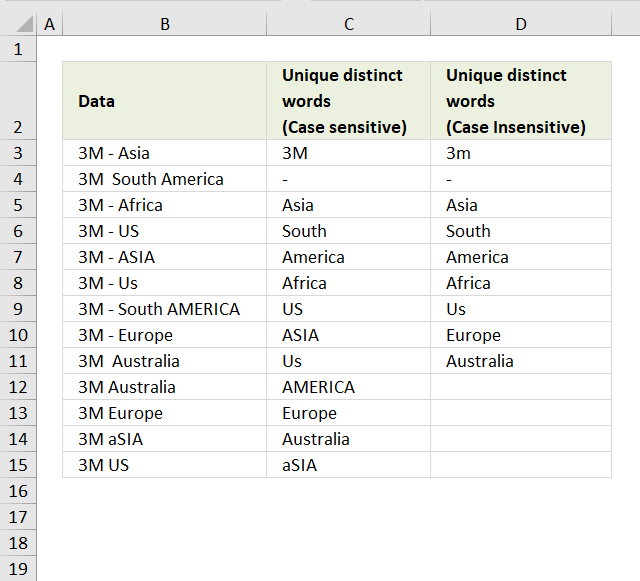The image size is (640, 581).
Task: Select column B header
Action: (x=164, y=24)
